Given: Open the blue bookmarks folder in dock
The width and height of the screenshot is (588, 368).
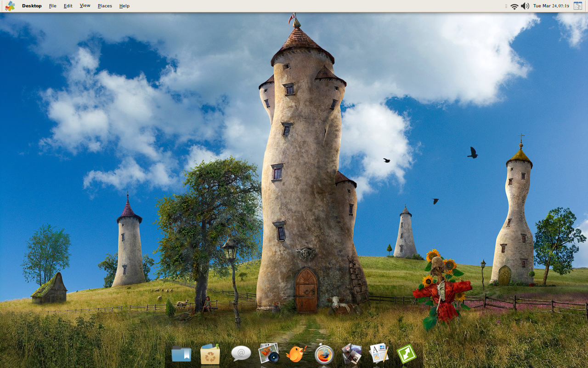Looking at the screenshot, I should point(181,354).
